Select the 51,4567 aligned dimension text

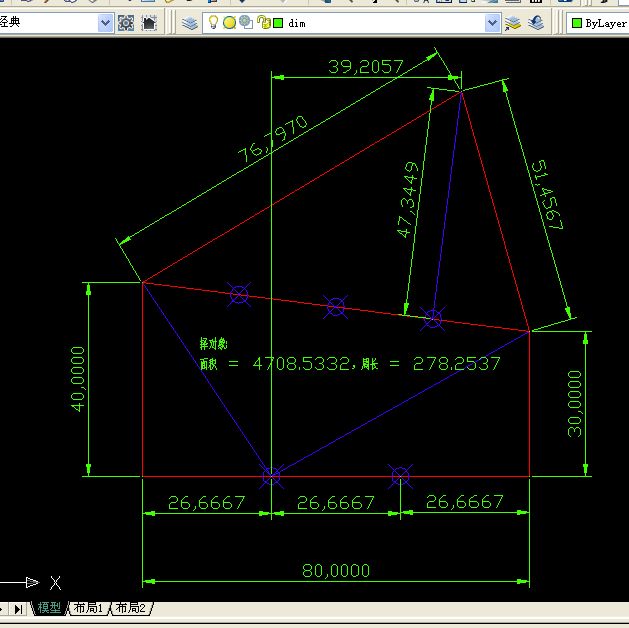click(547, 194)
